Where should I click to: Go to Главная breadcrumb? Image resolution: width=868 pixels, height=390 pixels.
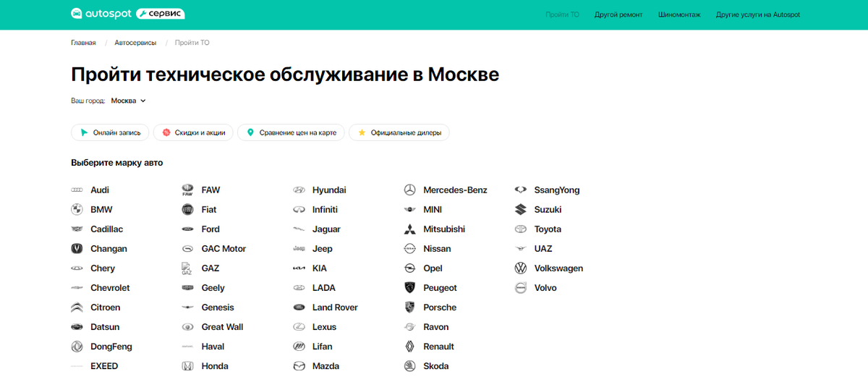pyautogui.click(x=83, y=43)
